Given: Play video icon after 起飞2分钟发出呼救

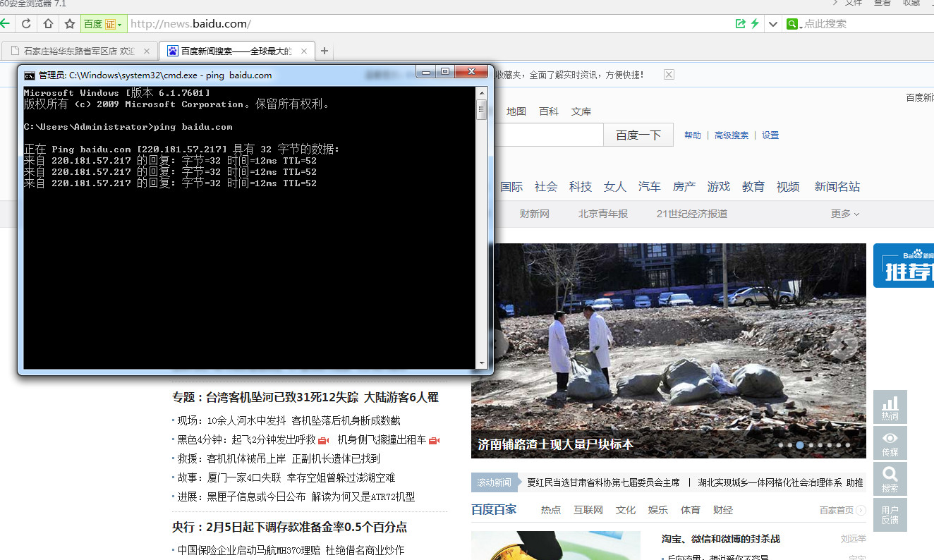Looking at the screenshot, I should point(324,440).
